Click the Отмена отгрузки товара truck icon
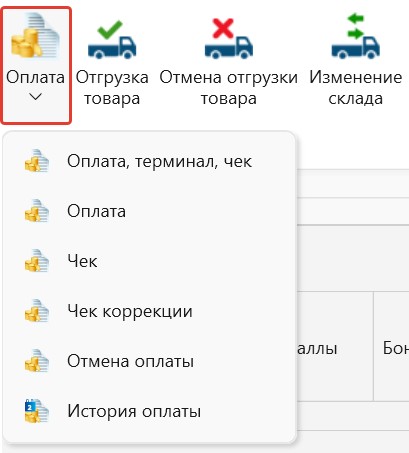This screenshot has height=453, width=409. (x=229, y=39)
